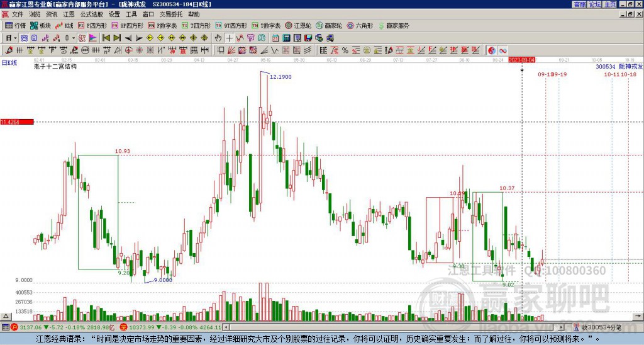Click the 节 solar-term icon

(250, 38)
